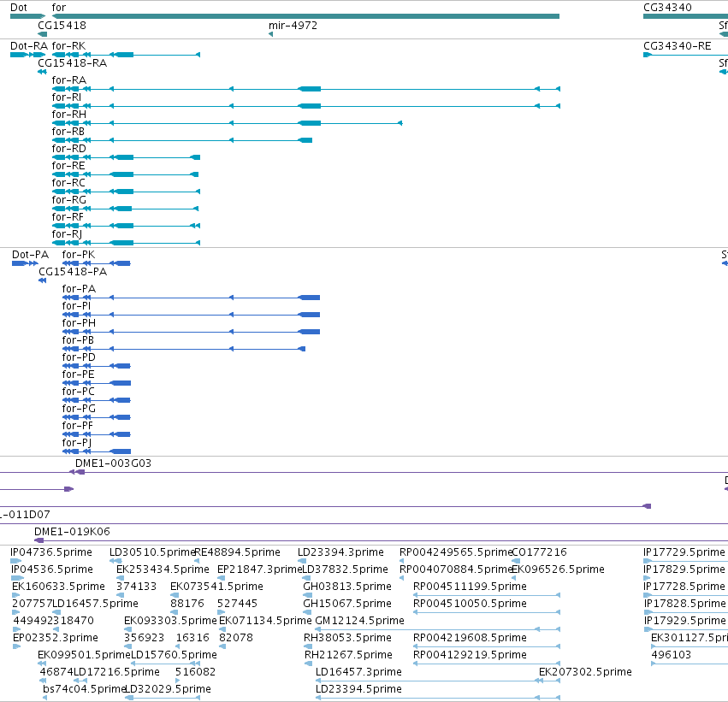This screenshot has width=728, height=702.
Task: Select the LD23394.5prime EST label
Action: pyautogui.click(x=358, y=689)
